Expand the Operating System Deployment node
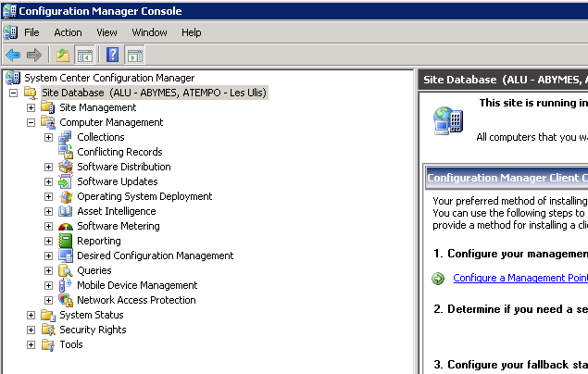Viewport: 588px width, 374px height. click(48, 196)
